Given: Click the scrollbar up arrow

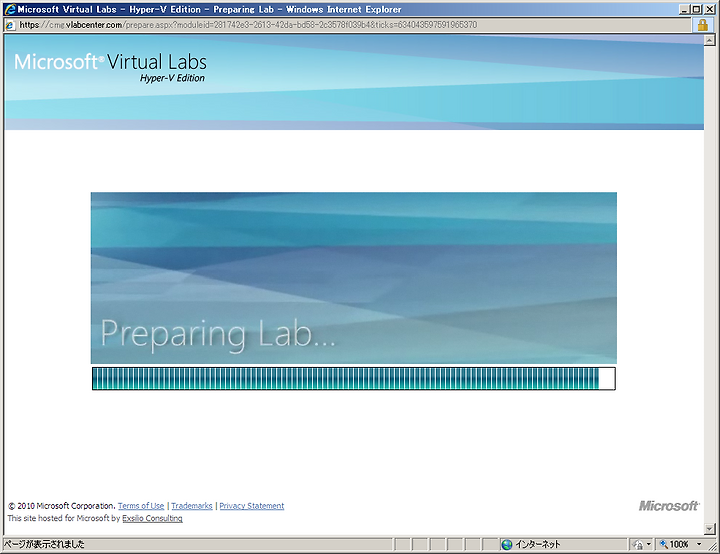Looking at the screenshot, I should click(709, 40).
